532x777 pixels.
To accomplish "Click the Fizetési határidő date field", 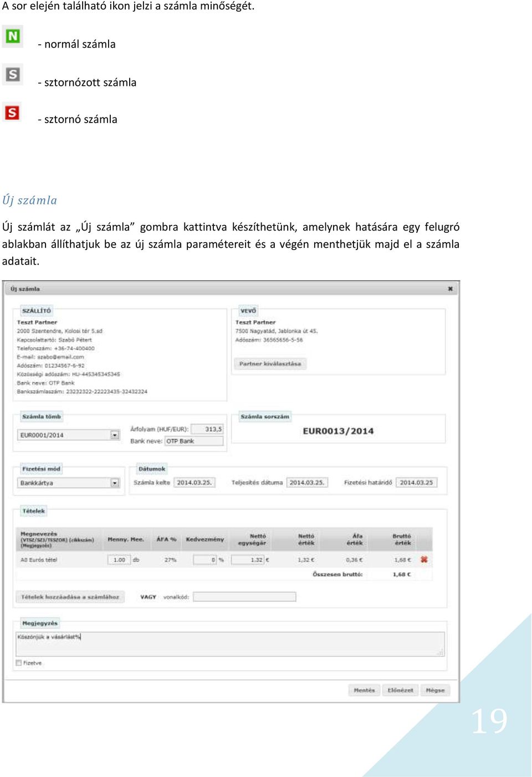I will (x=417, y=483).
